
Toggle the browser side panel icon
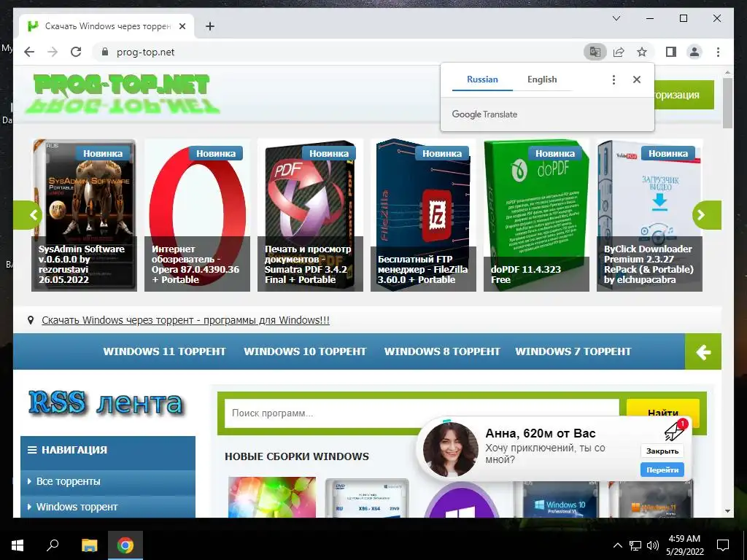671,52
